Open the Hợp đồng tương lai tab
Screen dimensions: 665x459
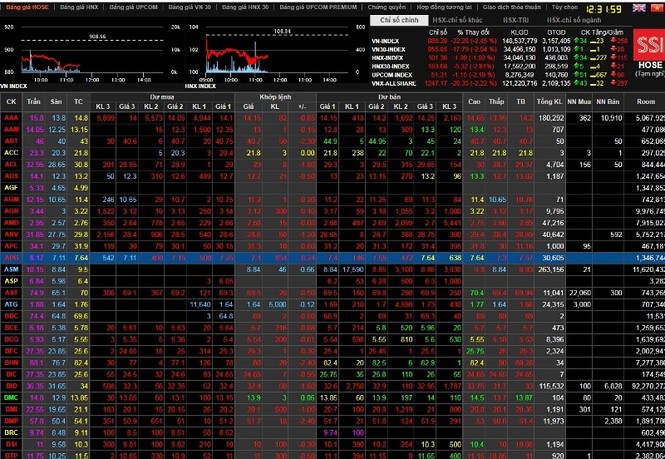click(444, 8)
